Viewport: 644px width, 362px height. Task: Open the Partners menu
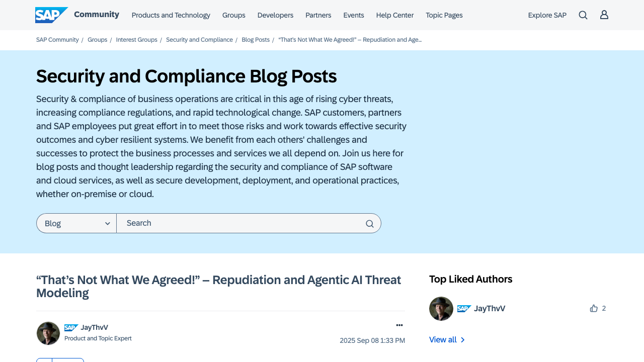(x=318, y=15)
